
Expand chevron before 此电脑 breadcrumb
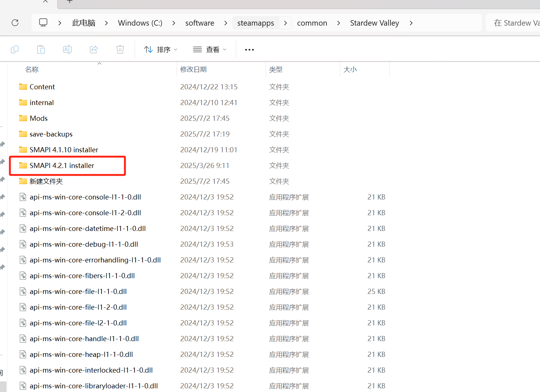click(60, 23)
